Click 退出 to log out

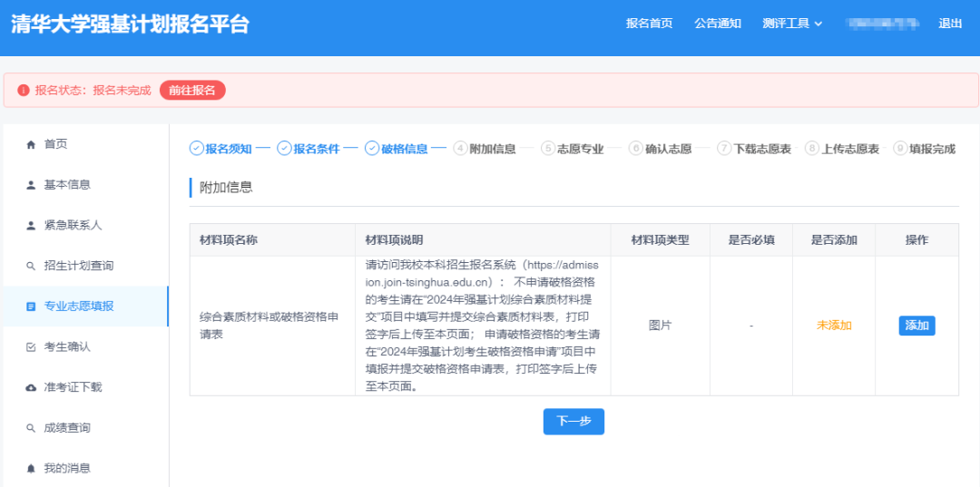[950, 24]
